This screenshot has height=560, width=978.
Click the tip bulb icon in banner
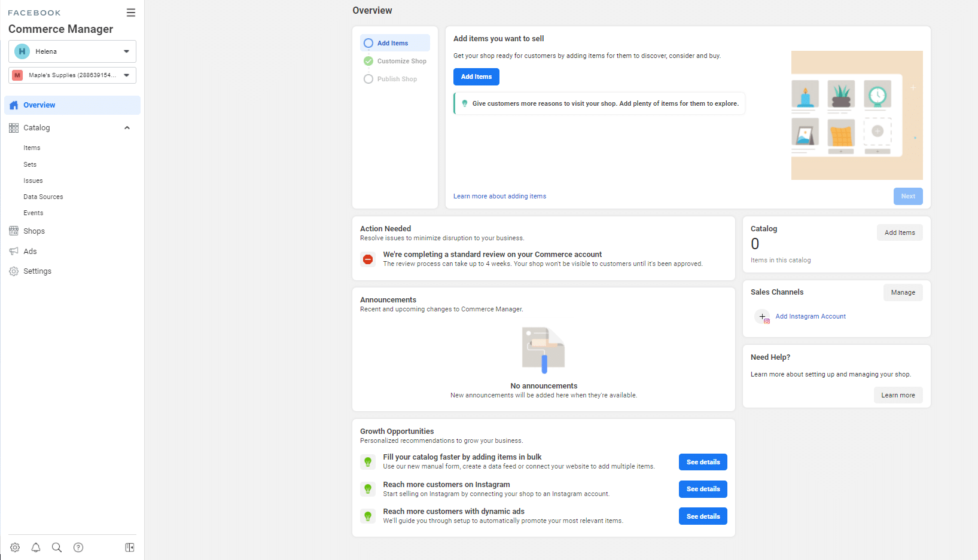pyautogui.click(x=465, y=103)
